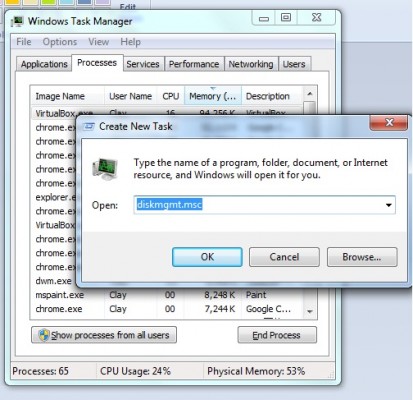This screenshot has width=413, height=400.
Task: Click the End Process button
Action: pyautogui.click(x=277, y=335)
